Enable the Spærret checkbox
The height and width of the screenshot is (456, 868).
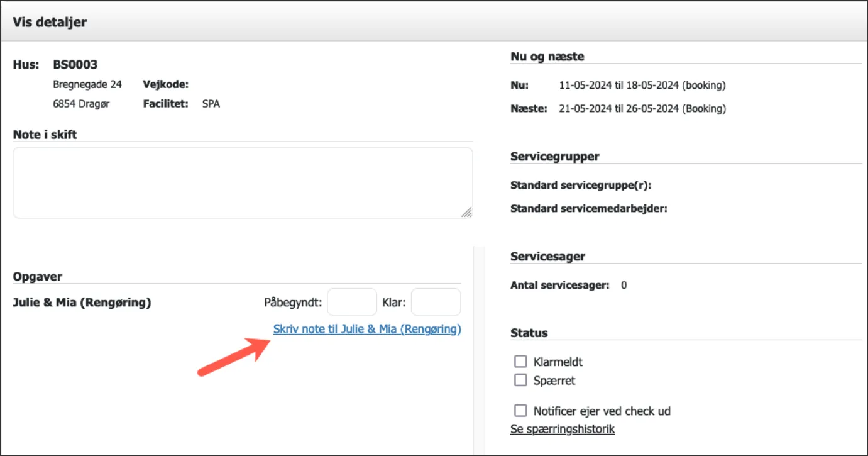[x=520, y=380]
